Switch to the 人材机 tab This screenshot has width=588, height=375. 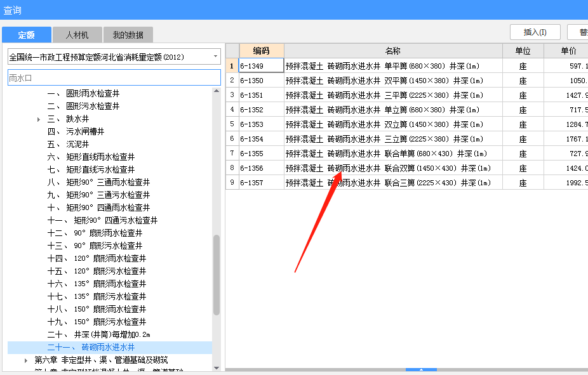tap(77, 35)
